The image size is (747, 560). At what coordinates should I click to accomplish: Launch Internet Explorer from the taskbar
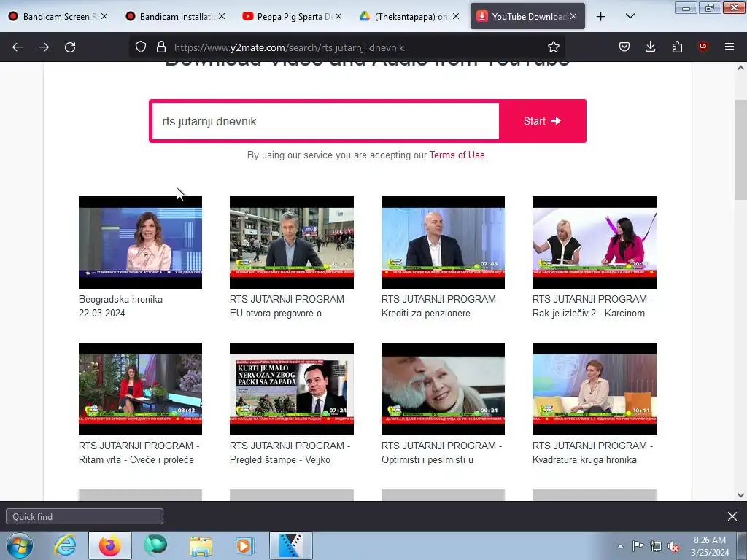pos(65,545)
